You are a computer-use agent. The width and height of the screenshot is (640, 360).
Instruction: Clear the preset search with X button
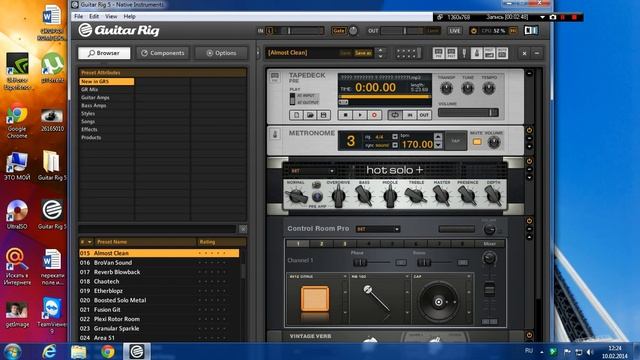pyautogui.click(x=243, y=229)
